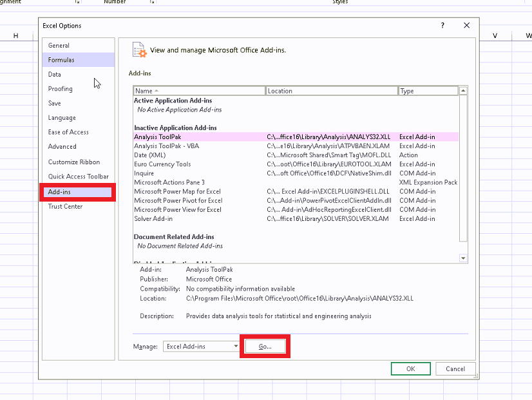Open the Trust Center category
The width and height of the screenshot is (532, 400).
tap(65, 206)
